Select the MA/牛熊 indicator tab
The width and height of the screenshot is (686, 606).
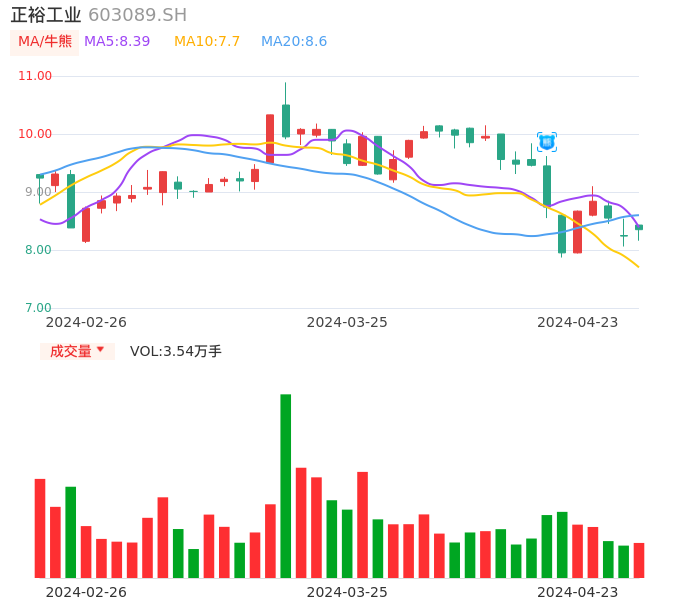45,42
